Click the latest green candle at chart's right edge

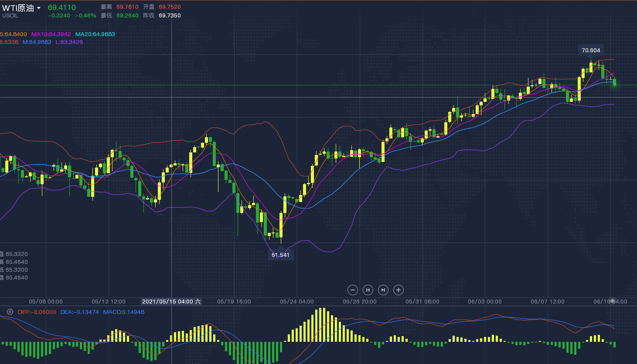pos(614,82)
